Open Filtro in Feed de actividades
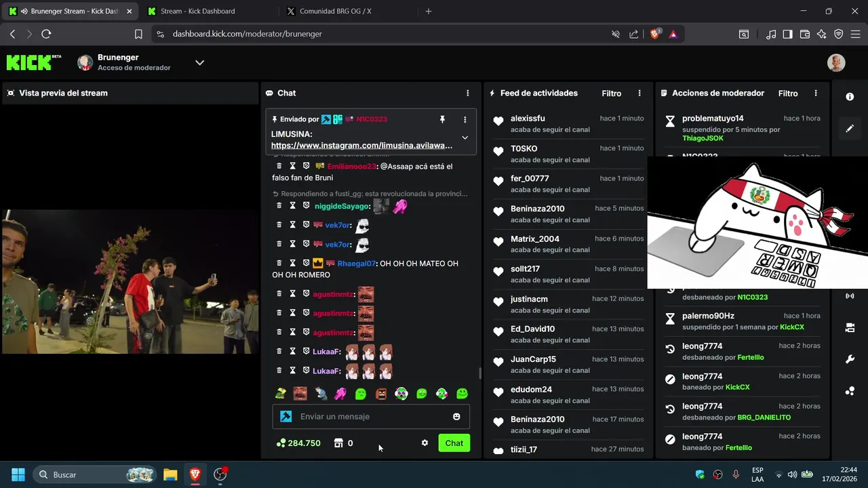 pyautogui.click(x=612, y=94)
